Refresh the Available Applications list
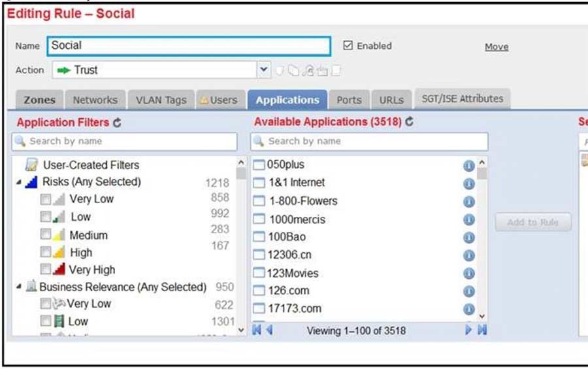This screenshot has width=588, height=369. (409, 122)
